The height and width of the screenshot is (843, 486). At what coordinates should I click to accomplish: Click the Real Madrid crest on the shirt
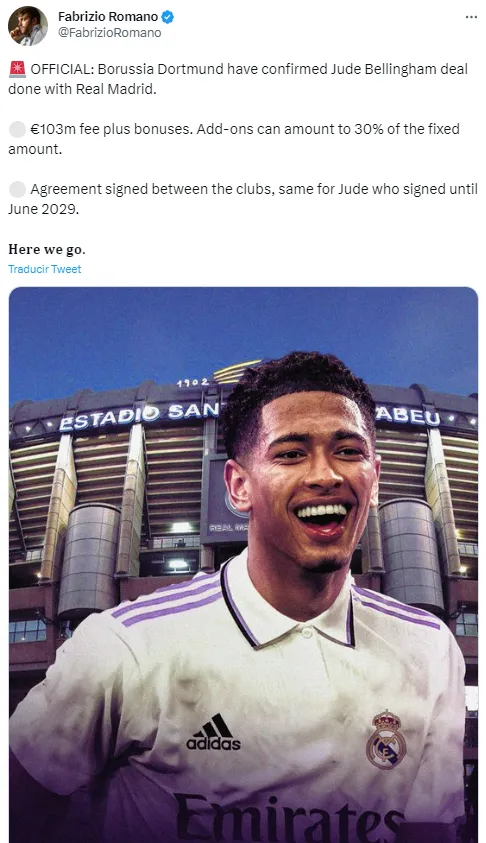(386, 740)
